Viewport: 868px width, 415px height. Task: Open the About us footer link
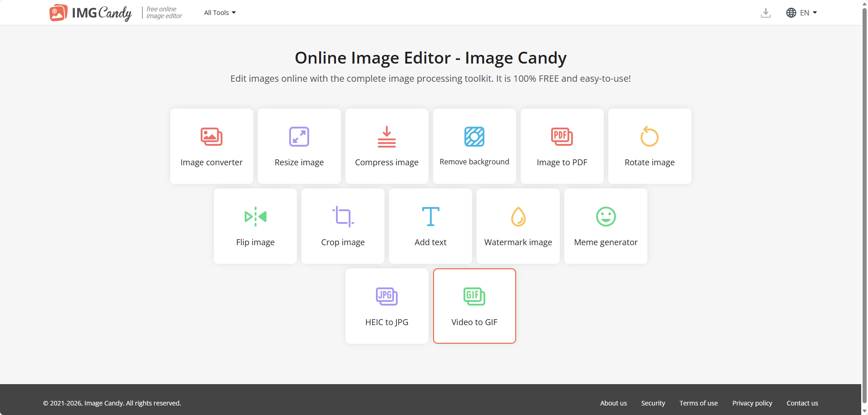(x=613, y=403)
